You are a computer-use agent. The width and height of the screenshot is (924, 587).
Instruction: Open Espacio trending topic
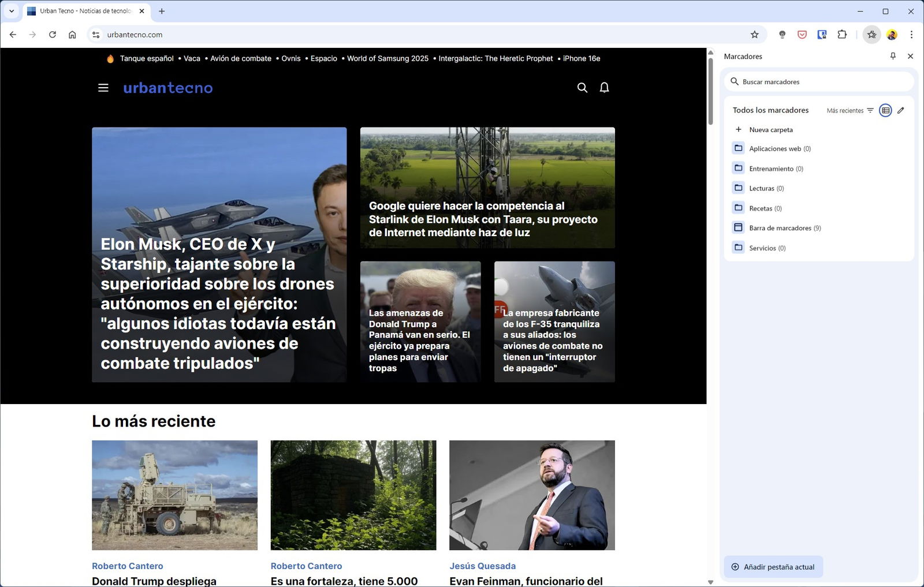point(324,58)
